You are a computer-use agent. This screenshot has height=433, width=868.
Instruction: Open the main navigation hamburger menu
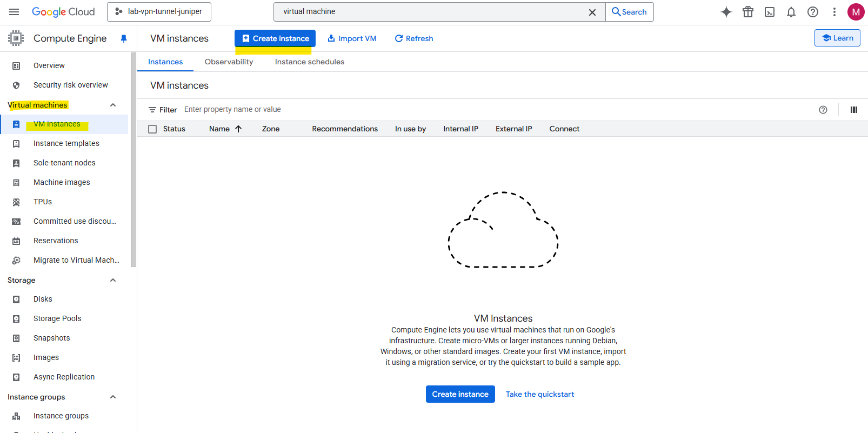[x=14, y=12]
